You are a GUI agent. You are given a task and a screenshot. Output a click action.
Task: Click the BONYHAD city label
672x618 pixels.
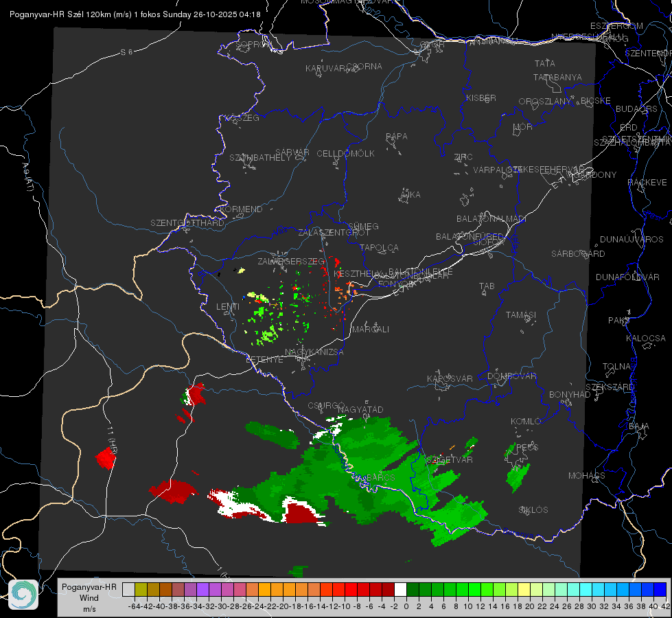[570, 395]
